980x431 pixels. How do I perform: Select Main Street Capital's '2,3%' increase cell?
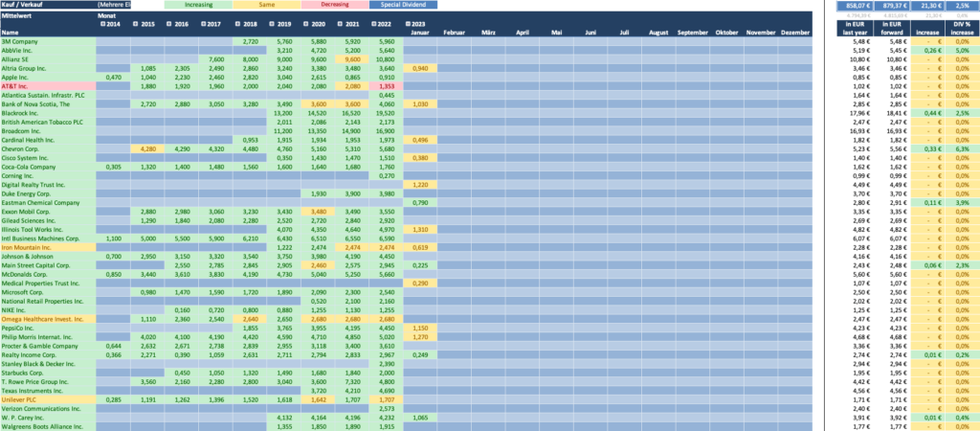coord(961,265)
